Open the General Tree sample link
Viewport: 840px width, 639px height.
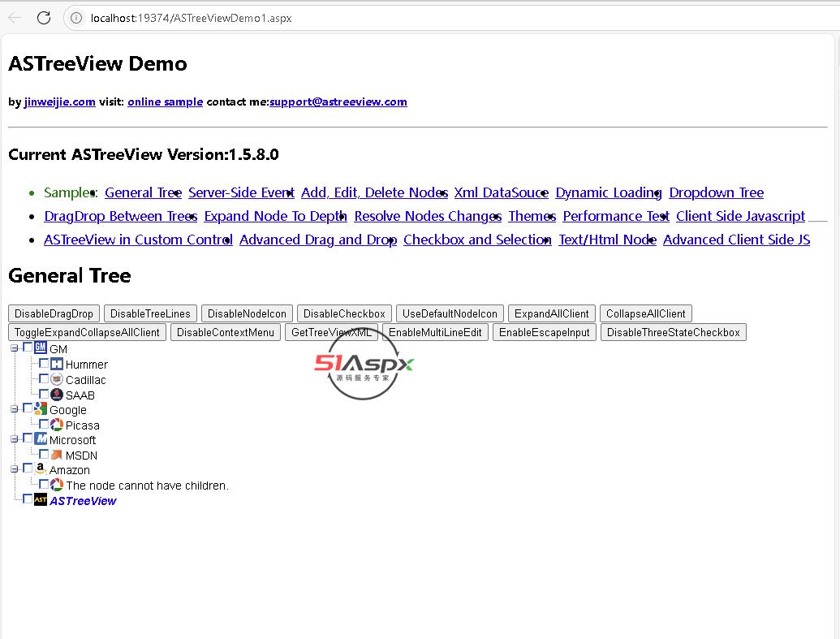tap(143, 192)
